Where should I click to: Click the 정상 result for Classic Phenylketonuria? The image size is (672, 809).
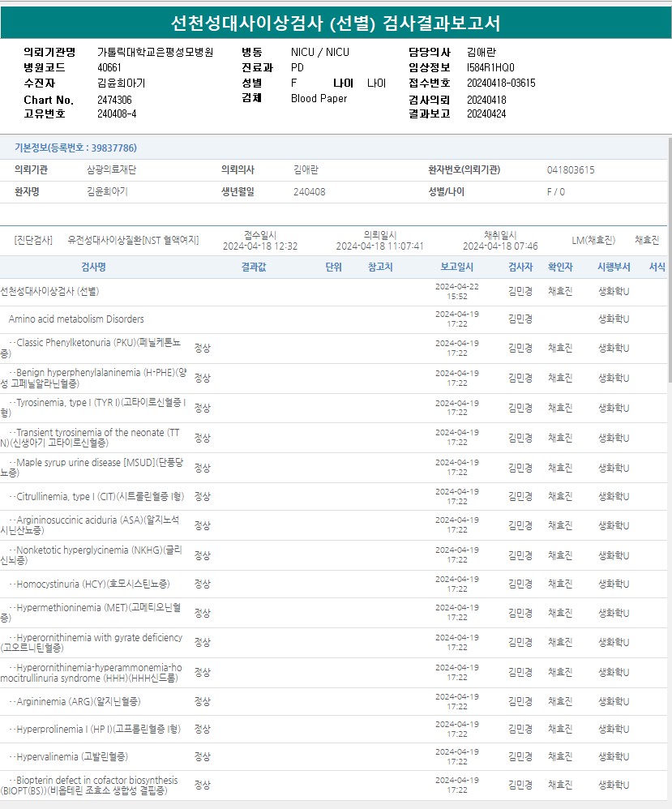(x=203, y=349)
